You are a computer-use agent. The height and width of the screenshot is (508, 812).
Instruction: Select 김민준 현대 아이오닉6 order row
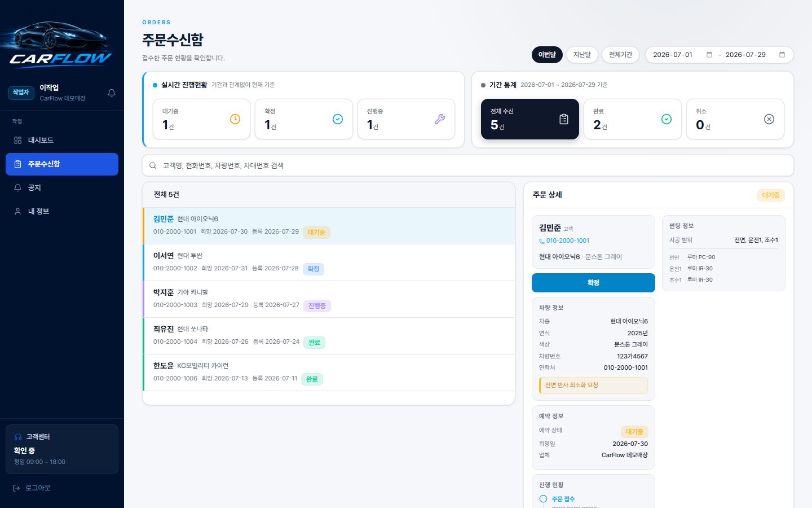[x=329, y=226]
